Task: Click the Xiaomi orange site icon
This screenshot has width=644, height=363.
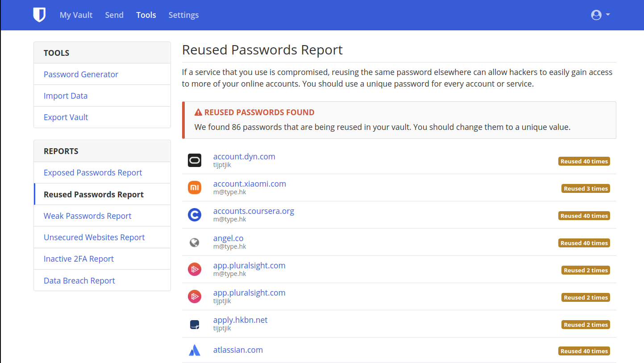Action: coord(195,188)
